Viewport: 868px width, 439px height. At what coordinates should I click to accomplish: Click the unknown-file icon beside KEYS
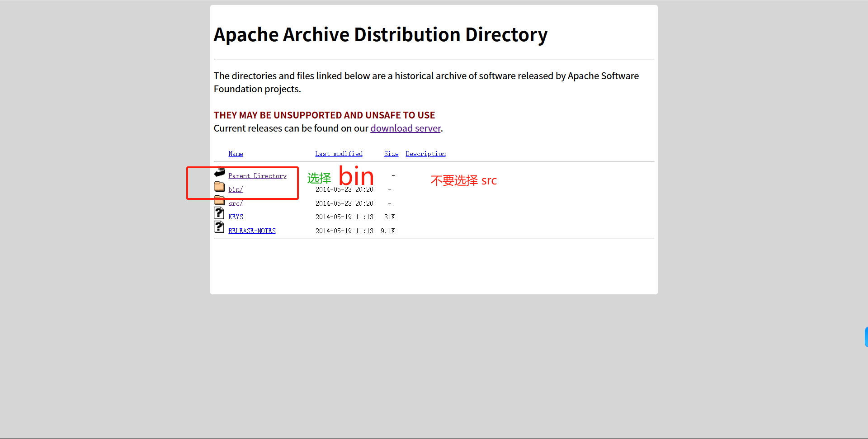[219, 213]
